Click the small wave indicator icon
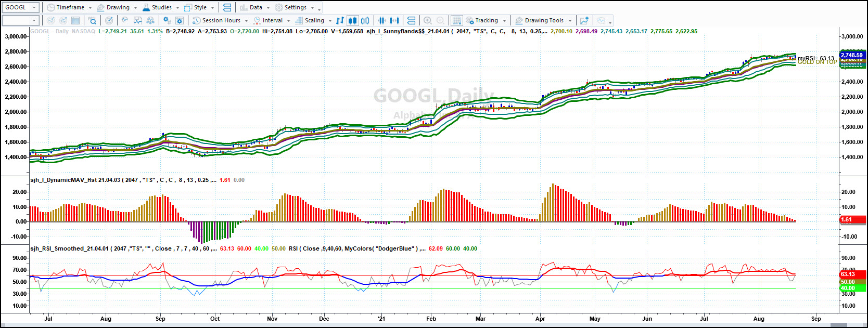The height and width of the screenshot is (328, 868). click(125, 20)
